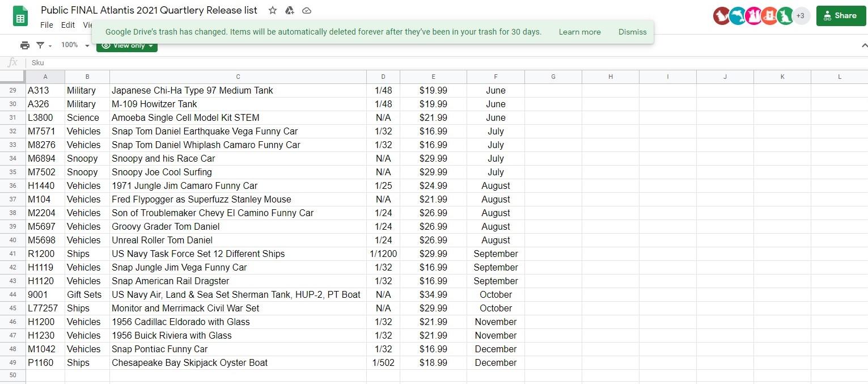The image size is (868, 384).
Task: Open the teal dolphin viewer avatar
Action: click(737, 16)
